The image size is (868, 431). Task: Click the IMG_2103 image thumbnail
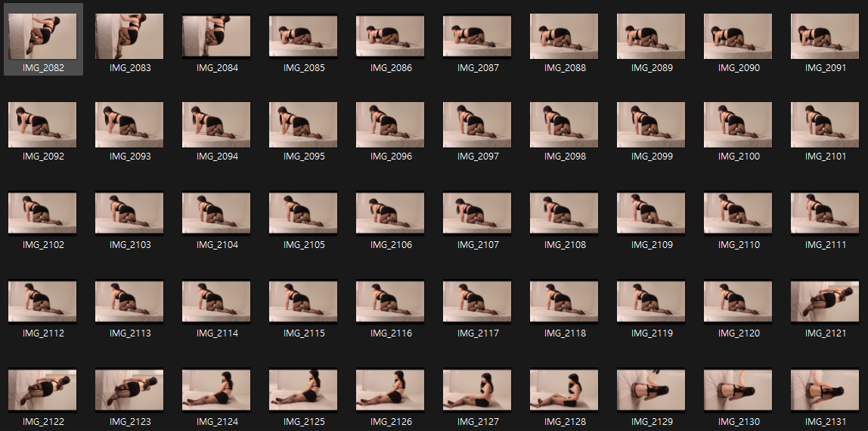tap(129, 213)
